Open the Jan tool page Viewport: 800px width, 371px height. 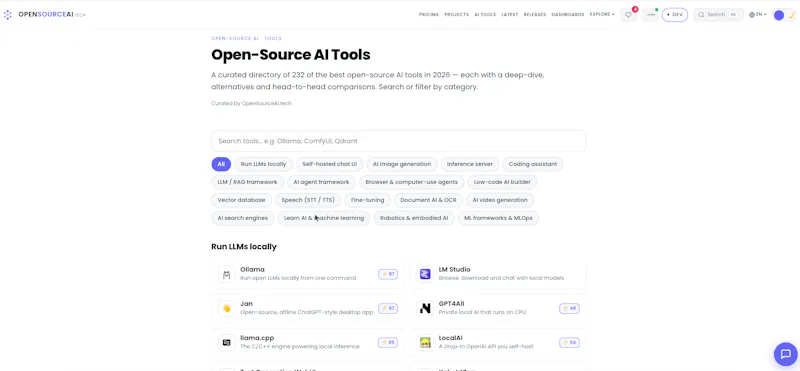pyautogui.click(x=308, y=308)
